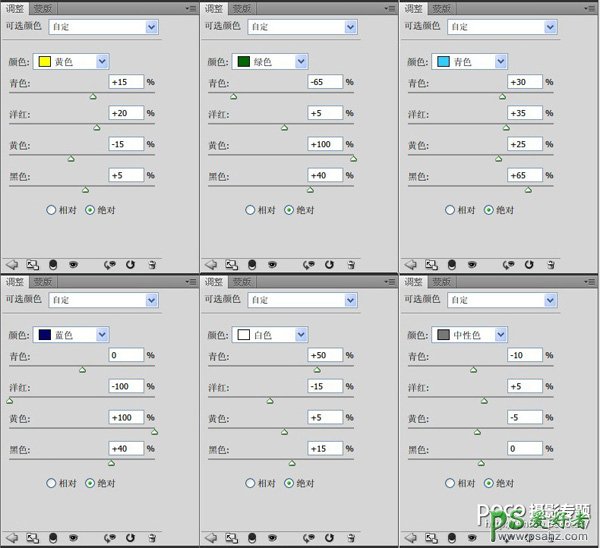Click the previous state icon in the 白色 panel
Screen dimensions: 600x548
pos(309,538)
